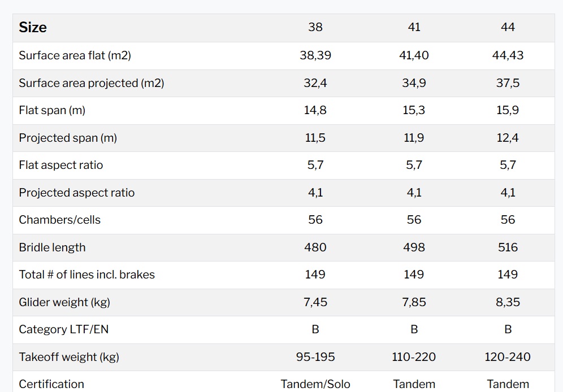Click the Flat aspect ratio row label
563x392 pixels.
tap(61, 165)
